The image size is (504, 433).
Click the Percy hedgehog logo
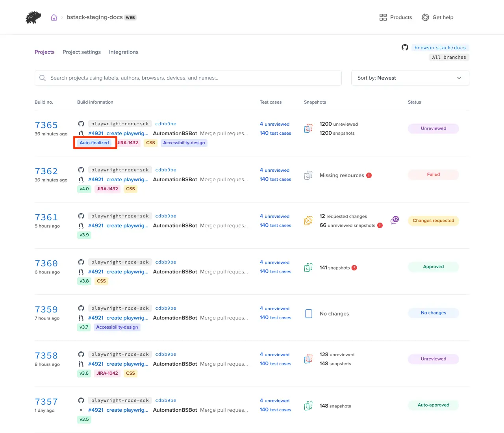coord(33,17)
